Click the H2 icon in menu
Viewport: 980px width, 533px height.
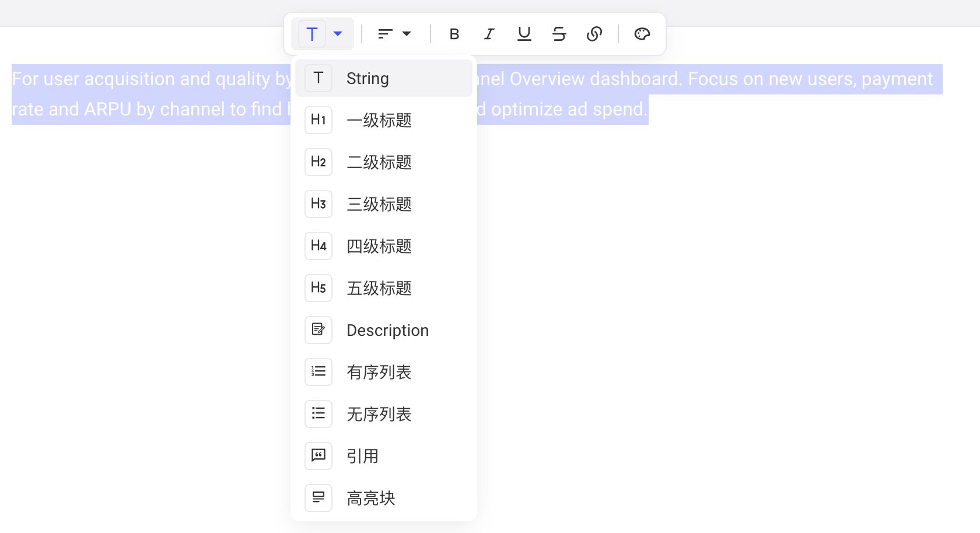pos(318,162)
